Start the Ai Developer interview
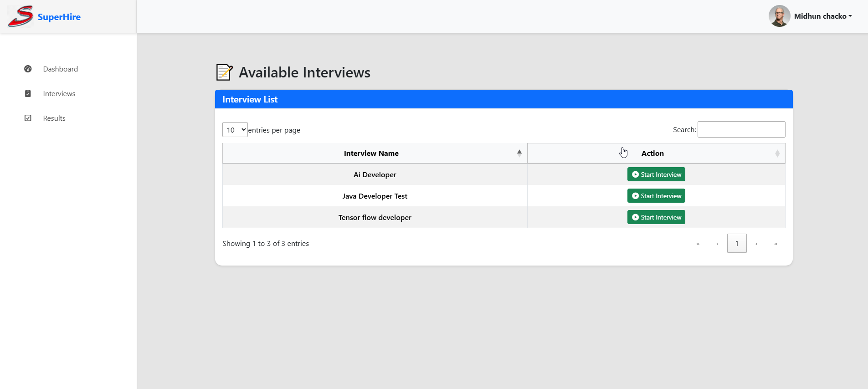This screenshot has width=868, height=389. pos(656,174)
